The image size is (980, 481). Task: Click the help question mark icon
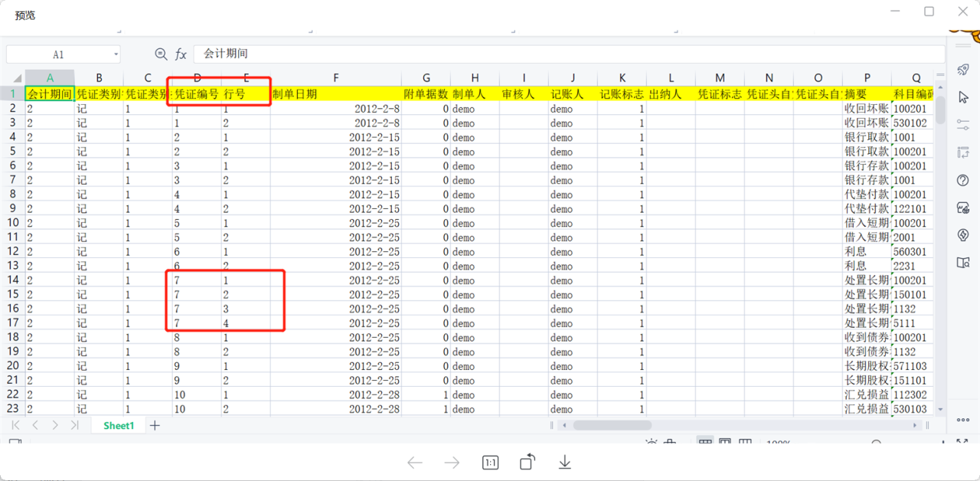[963, 180]
